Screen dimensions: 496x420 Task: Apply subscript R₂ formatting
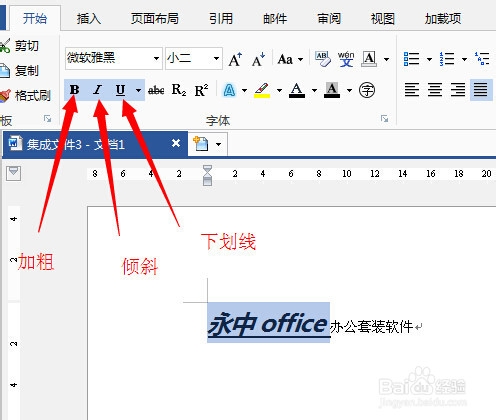click(x=179, y=90)
